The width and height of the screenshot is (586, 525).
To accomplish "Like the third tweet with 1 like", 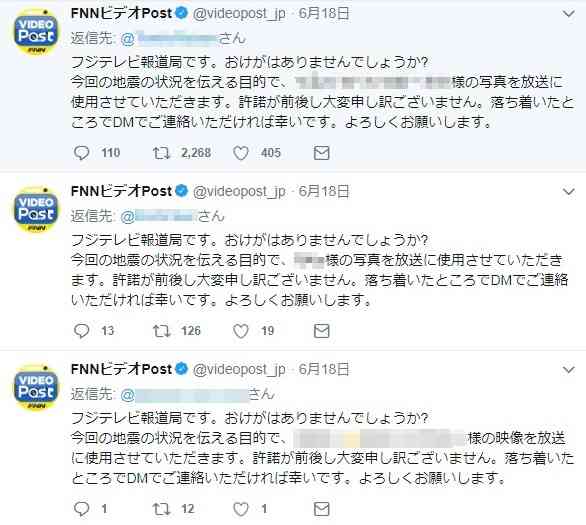I will click(241, 509).
